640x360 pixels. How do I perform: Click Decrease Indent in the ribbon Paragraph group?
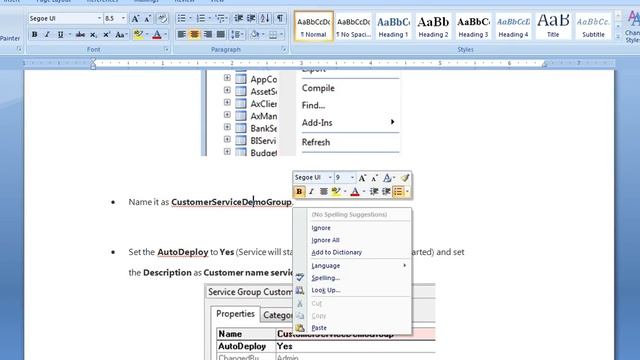click(238, 18)
